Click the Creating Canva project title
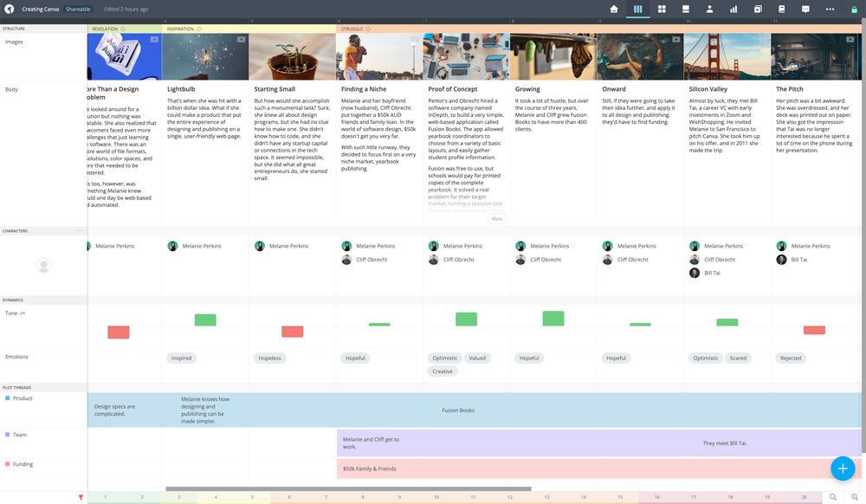This screenshot has height=504, width=866. coord(41,9)
